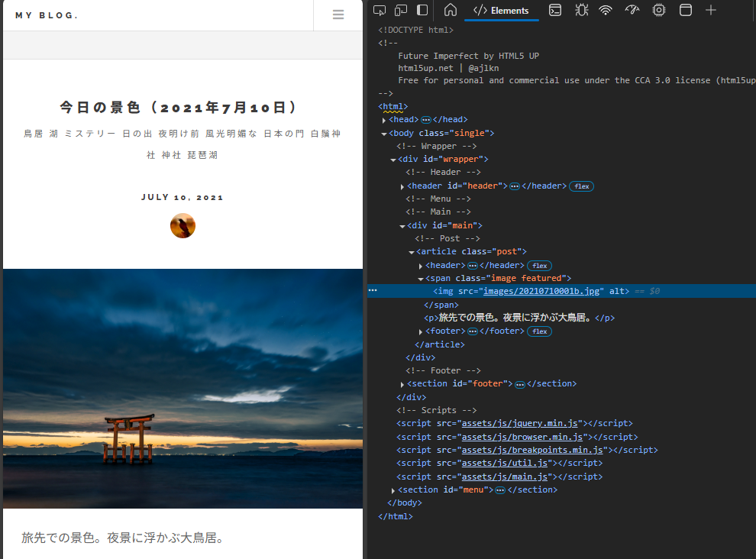This screenshot has width=756, height=559.
Task: Click the row actions dots beside img
Action: 373,290
